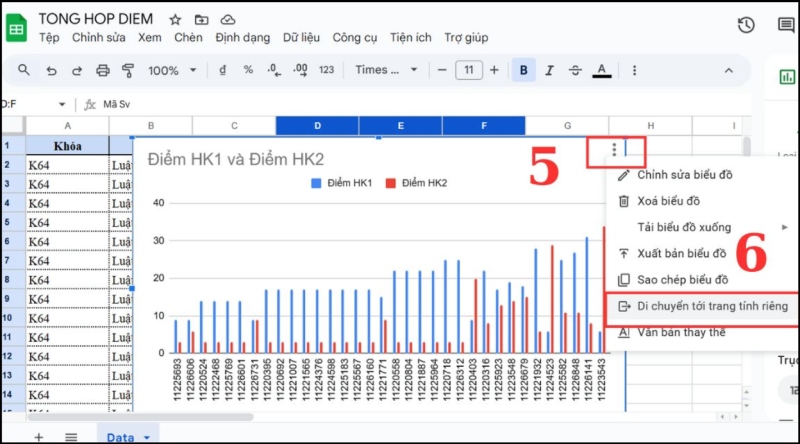Click the Điểm HK1 blue legend entry
Screen dimensions: 800x444
pos(342,183)
